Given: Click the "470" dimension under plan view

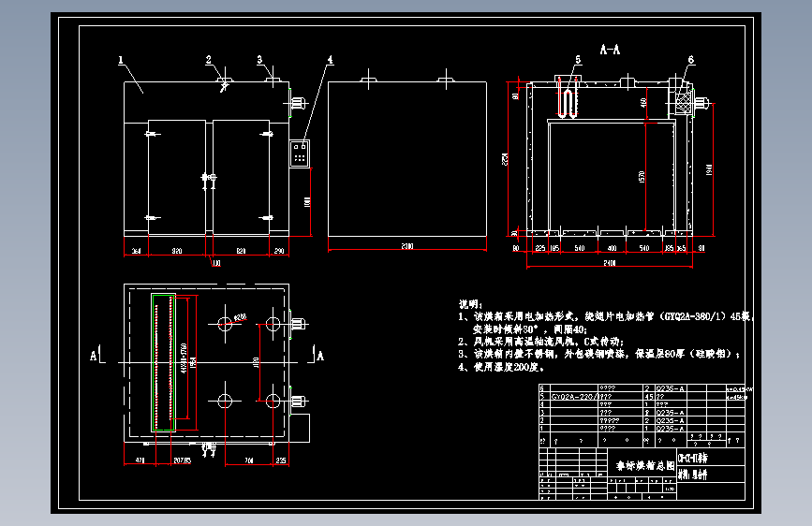Looking at the screenshot, I should [140, 460].
